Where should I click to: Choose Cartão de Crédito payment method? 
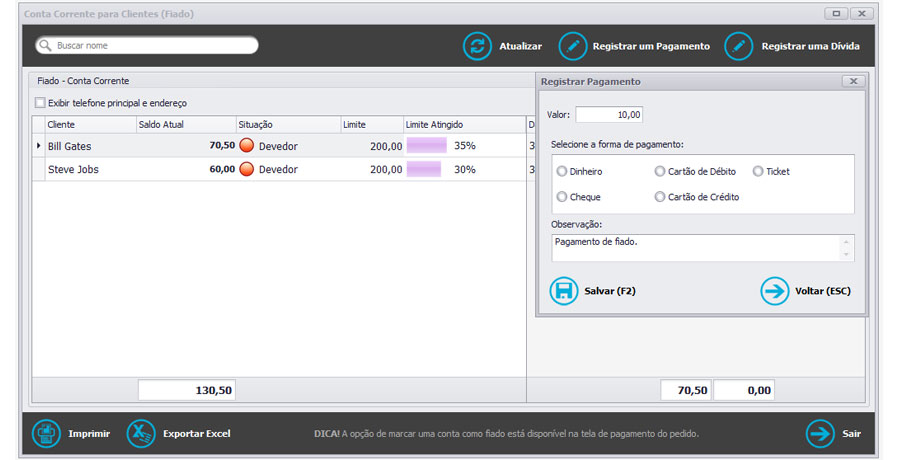coord(660,197)
